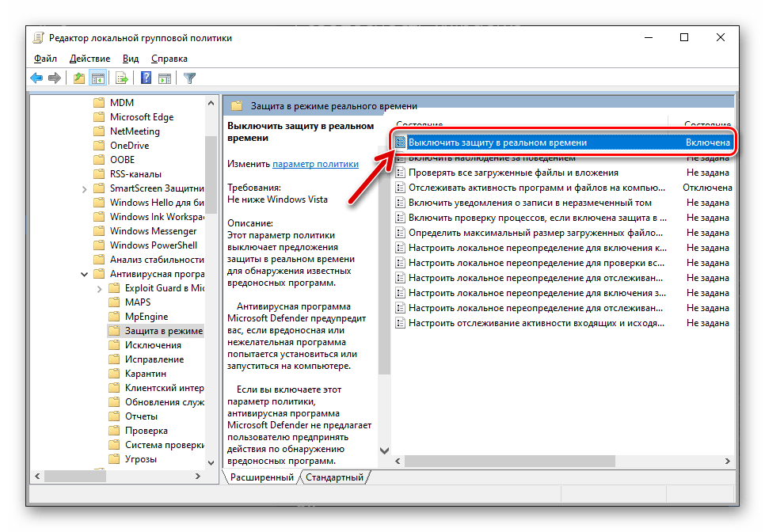765x532 pixels.
Task: Click the Up One Level folder toolbar icon
Action: coord(79,78)
